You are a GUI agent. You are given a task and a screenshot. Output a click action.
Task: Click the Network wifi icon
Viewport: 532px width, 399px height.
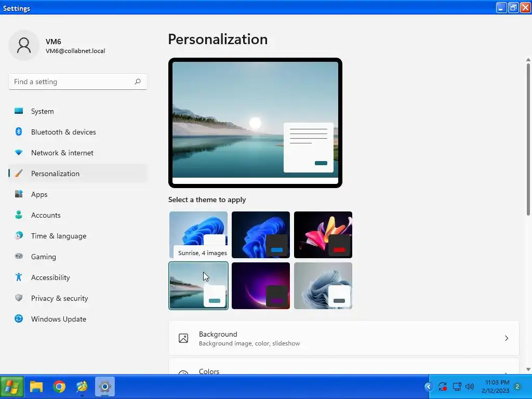click(19, 153)
